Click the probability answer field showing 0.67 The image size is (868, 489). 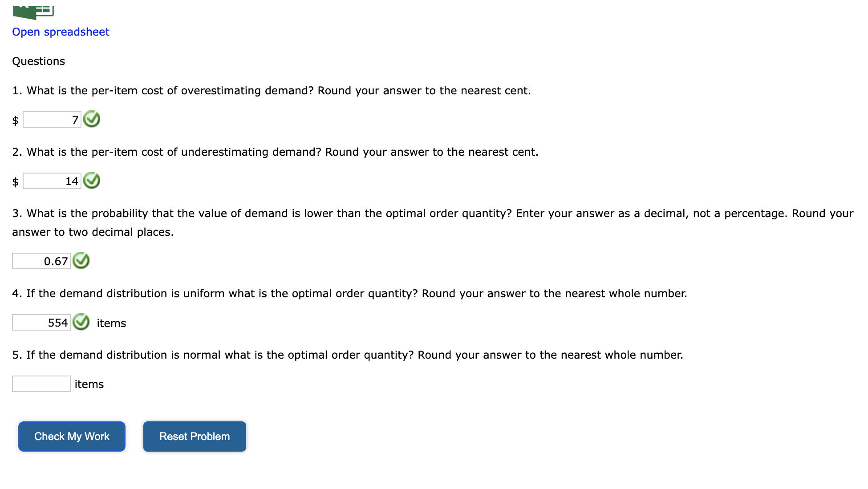pos(41,261)
